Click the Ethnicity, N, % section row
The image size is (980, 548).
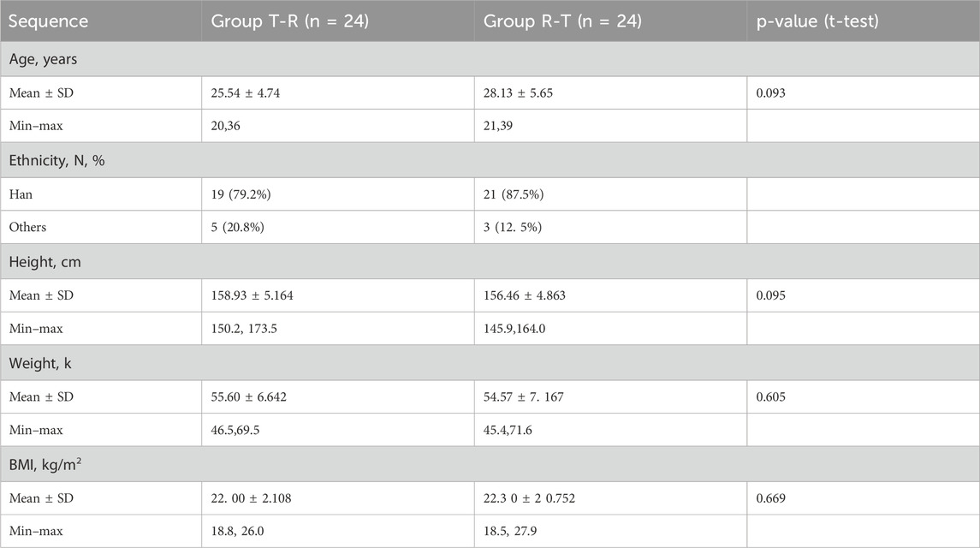56,160
